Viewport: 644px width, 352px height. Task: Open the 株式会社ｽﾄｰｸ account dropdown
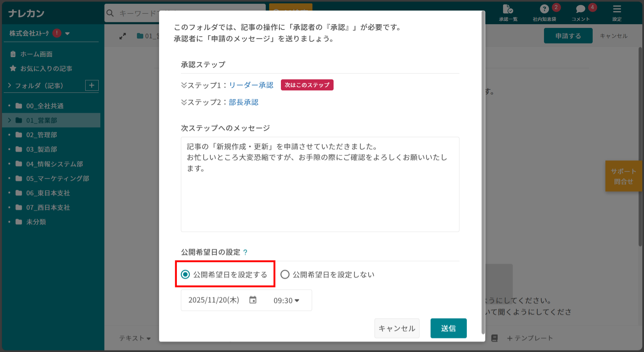pos(68,33)
